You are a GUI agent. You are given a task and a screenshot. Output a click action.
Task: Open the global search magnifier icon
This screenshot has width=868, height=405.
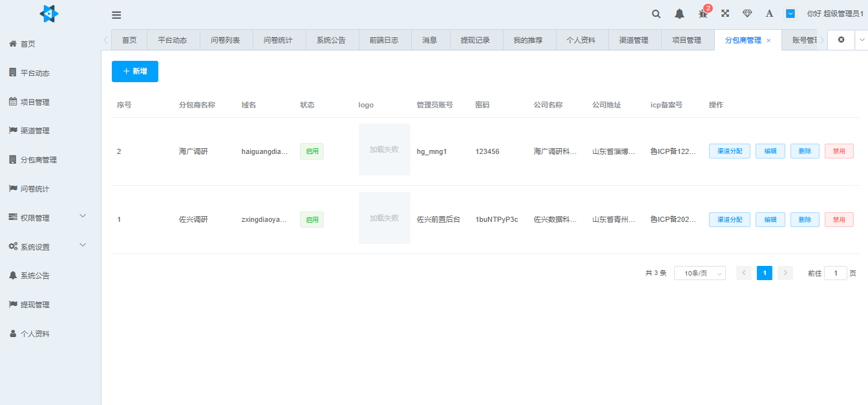(655, 14)
